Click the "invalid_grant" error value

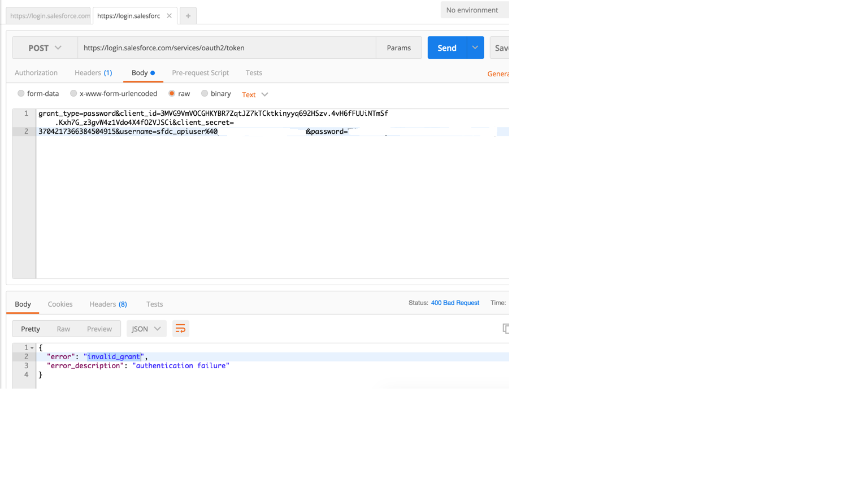[x=114, y=357]
